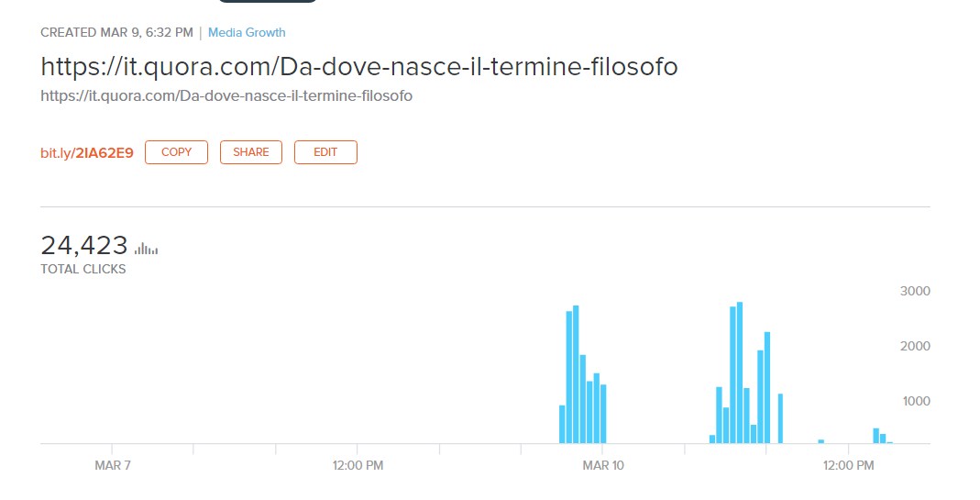Image resolution: width=980 pixels, height=500 pixels.
Task: Click the left 12:00 PM axis label
Action: [358, 466]
